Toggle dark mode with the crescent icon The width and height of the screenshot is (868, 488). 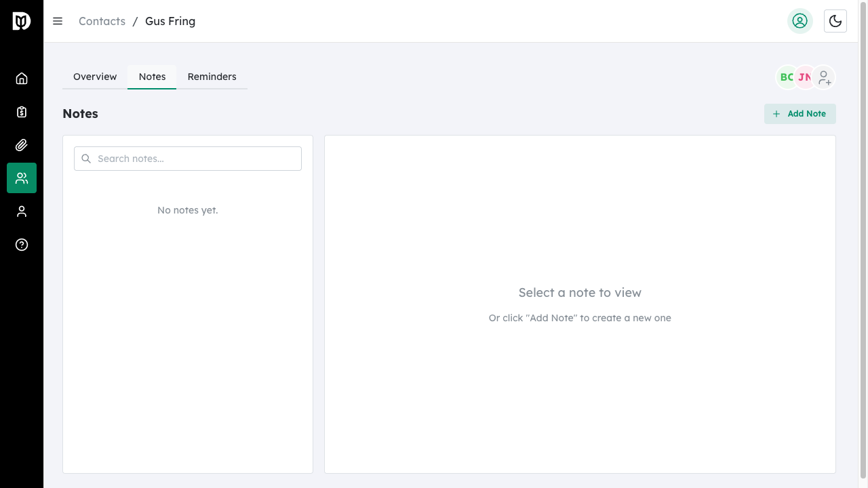[x=835, y=21]
